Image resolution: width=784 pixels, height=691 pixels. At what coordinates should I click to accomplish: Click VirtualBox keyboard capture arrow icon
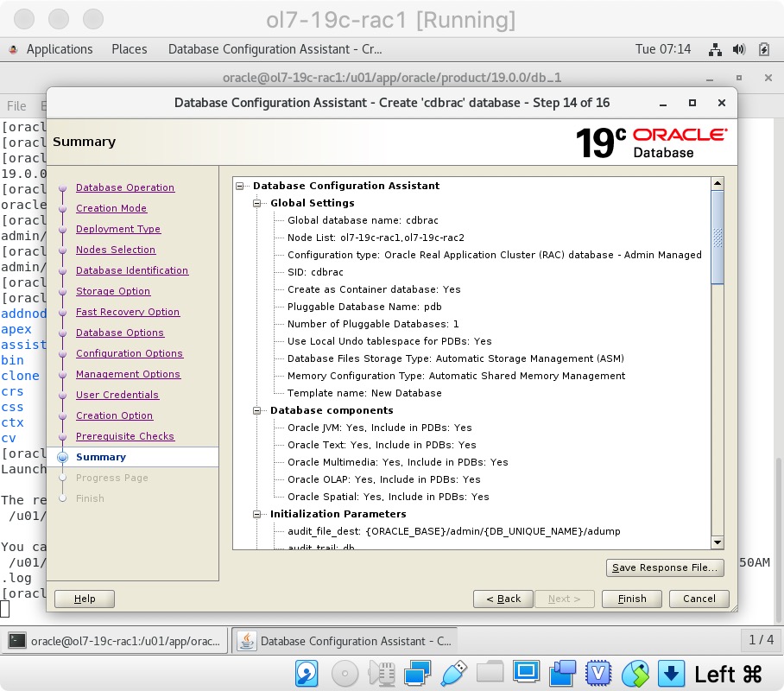(671, 674)
